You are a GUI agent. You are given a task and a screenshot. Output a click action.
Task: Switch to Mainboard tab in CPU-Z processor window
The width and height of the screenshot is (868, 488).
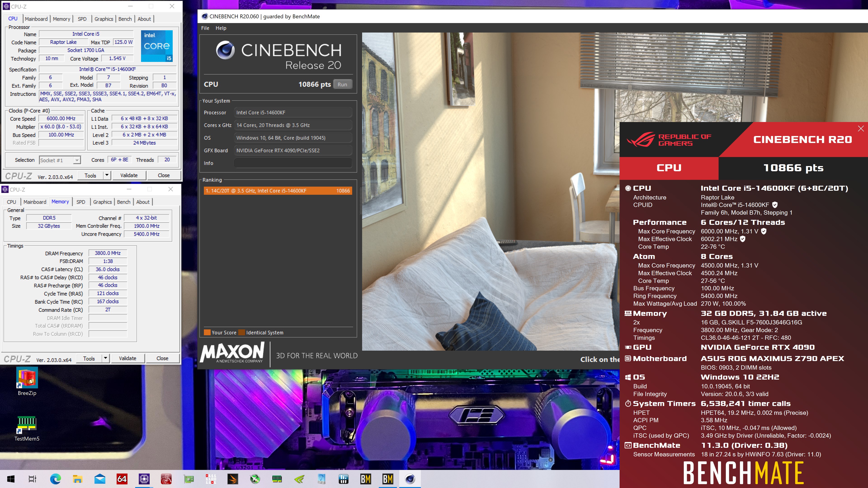click(x=36, y=19)
